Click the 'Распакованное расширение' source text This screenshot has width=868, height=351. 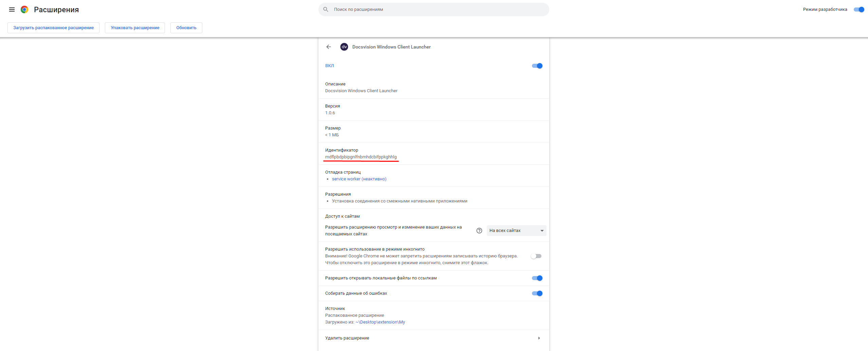point(354,315)
